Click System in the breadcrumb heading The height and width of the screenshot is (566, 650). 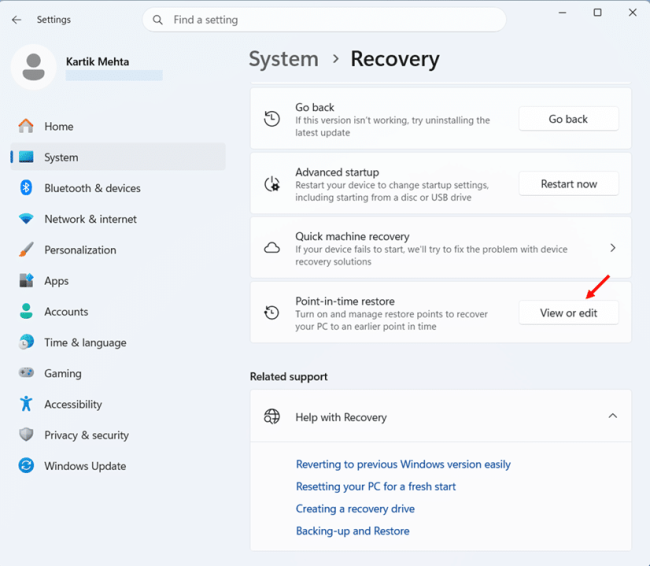pyautogui.click(x=284, y=59)
